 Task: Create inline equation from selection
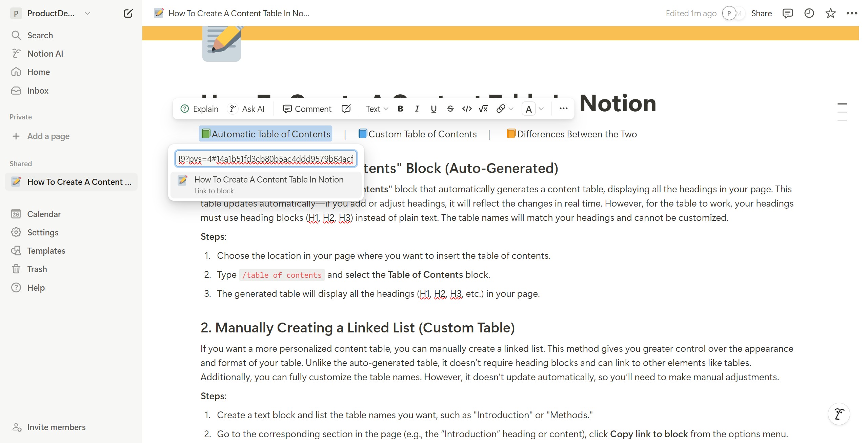tap(483, 109)
